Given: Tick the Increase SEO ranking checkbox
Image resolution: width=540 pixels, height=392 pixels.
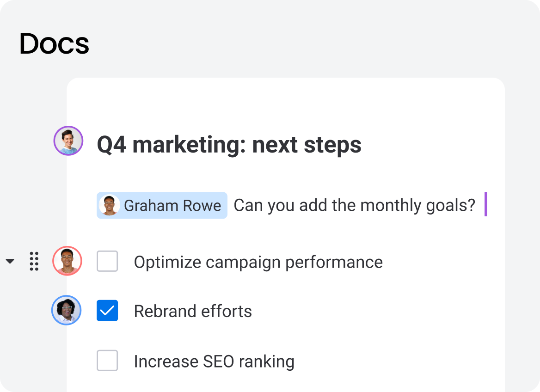Looking at the screenshot, I should tap(107, 360).
